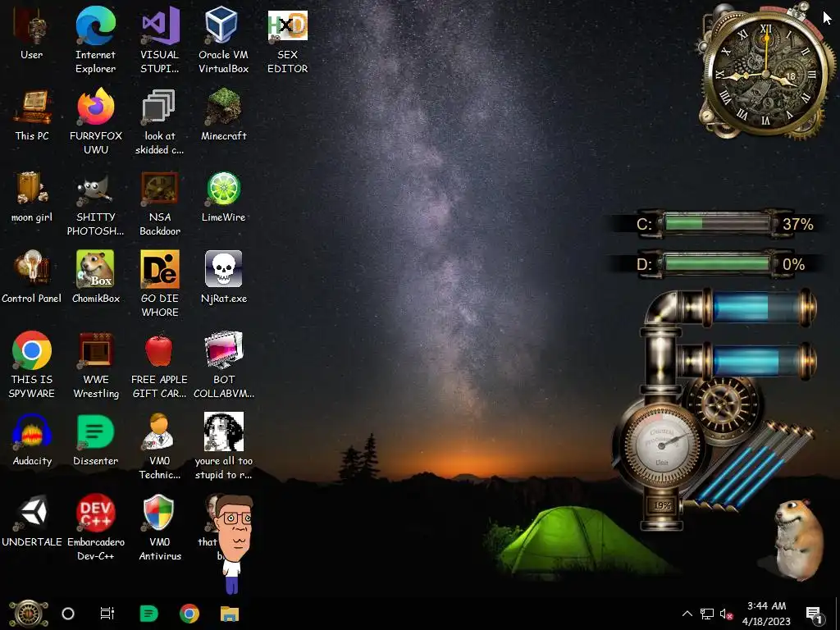Click the C: drive usage bar

click(715, 223)
